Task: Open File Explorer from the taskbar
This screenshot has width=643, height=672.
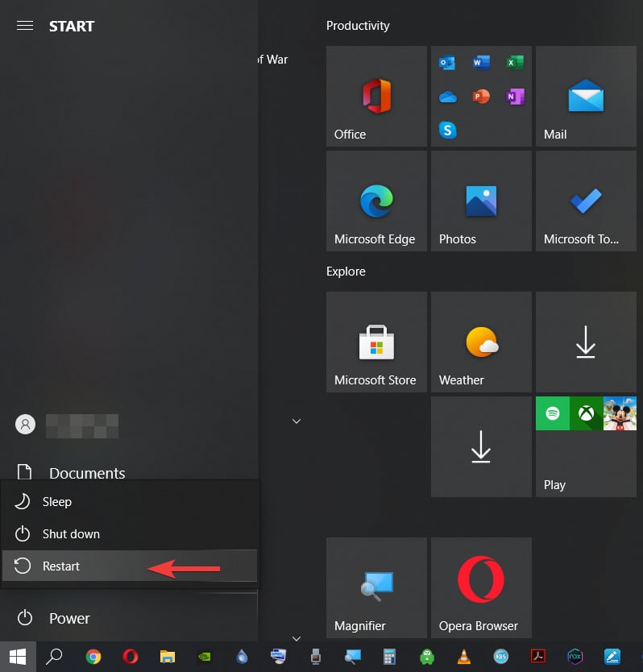Action: click(167, 657)
